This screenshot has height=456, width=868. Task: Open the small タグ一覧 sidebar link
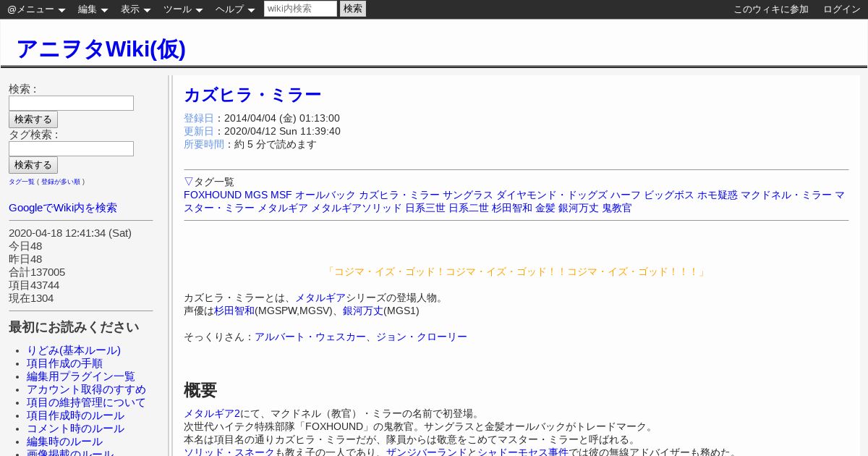[x=22, y=182]
